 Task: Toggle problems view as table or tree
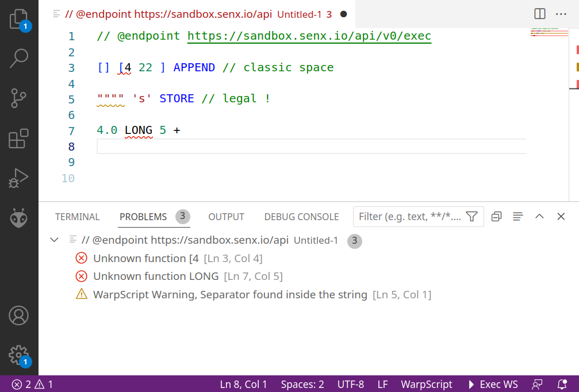pos(517,217)
